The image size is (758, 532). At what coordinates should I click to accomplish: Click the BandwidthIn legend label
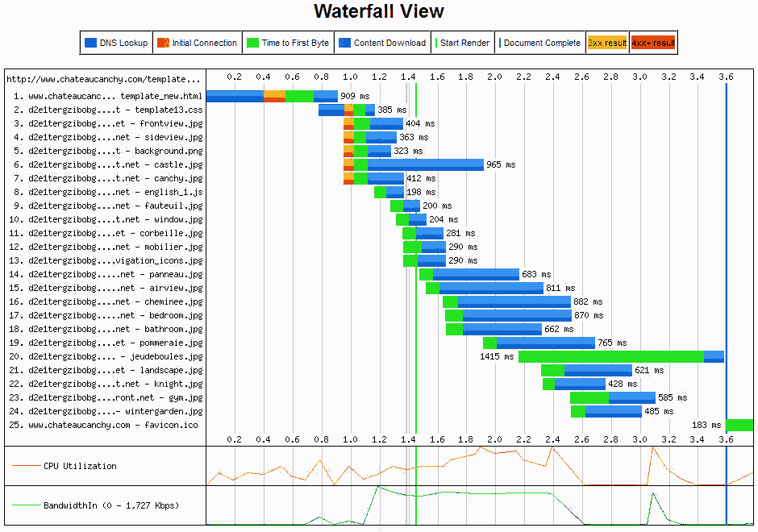click(111, 505)
